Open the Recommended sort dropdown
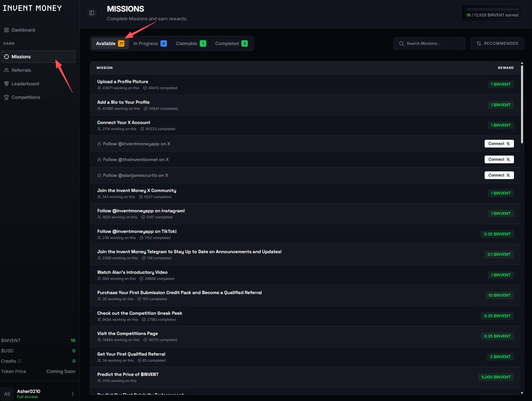Viewport: 532px width, 401px height. (497, 43)
